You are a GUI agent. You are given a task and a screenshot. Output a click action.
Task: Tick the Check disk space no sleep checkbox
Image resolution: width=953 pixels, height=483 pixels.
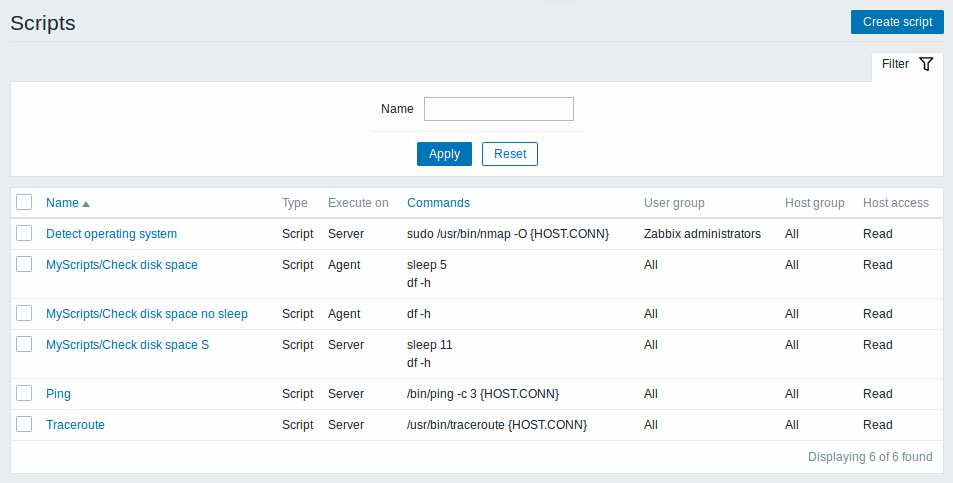tap(24, 313)
